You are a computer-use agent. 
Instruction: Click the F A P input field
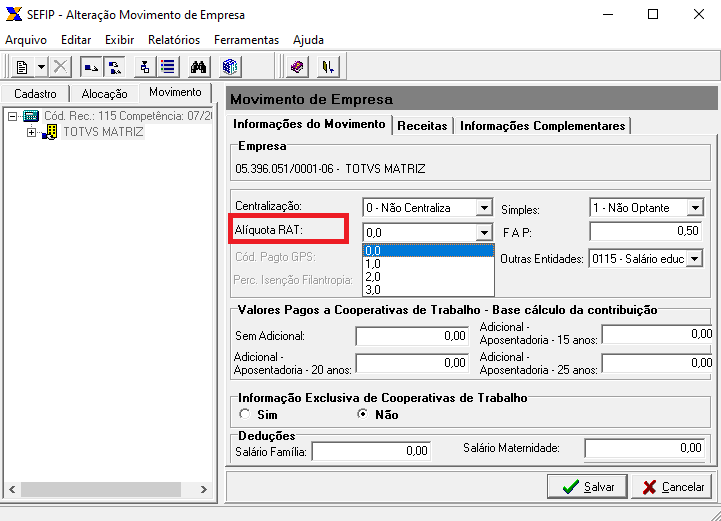(646, 231)
